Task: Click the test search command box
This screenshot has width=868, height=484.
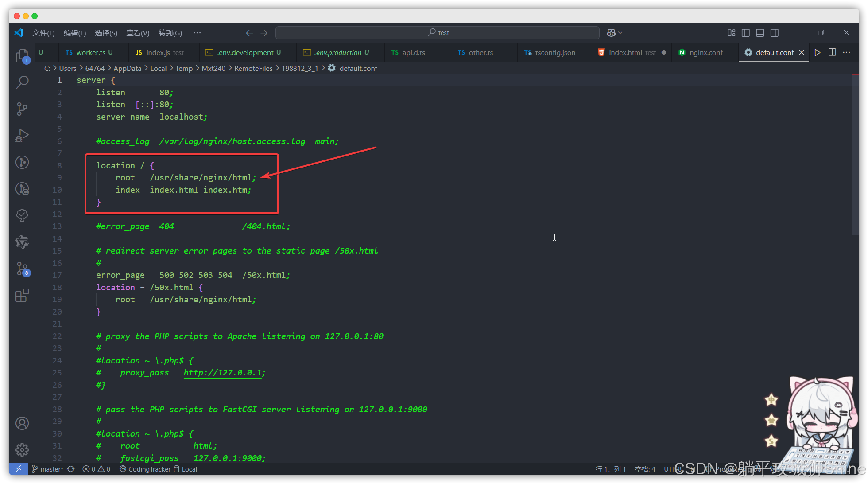Action: click(x=438, y=33)
